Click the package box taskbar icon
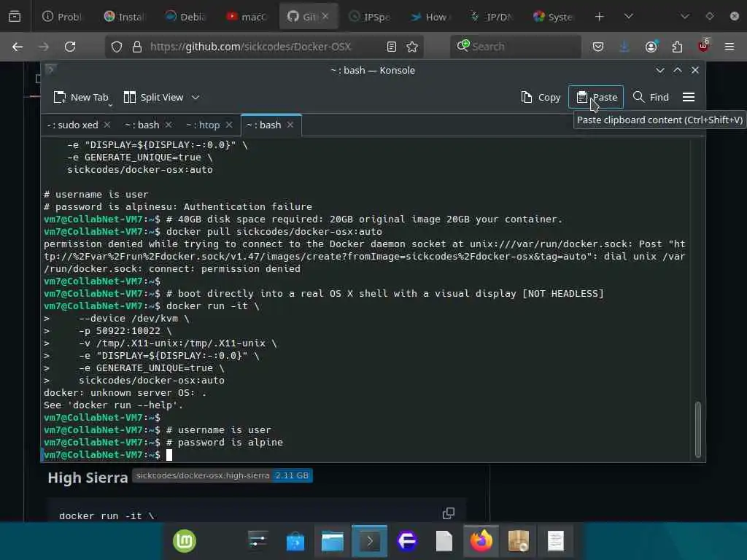Viewport: 747px width, 560px height. (x=519, y=542)
